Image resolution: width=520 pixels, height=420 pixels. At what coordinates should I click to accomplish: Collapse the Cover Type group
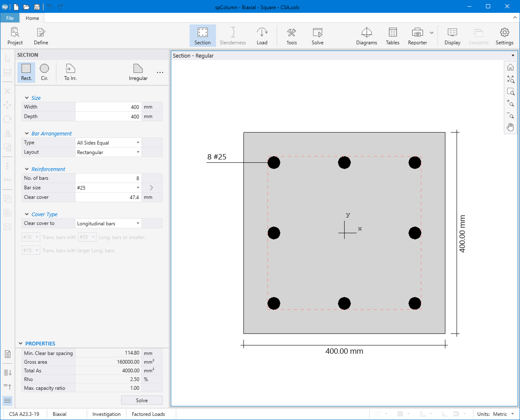tap(27, 214)
